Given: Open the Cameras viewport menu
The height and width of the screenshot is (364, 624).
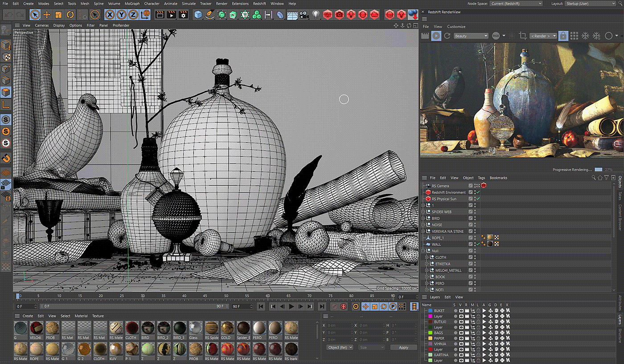Looking at the screenshot, I should pyautogui.click(x=42, y=25).
